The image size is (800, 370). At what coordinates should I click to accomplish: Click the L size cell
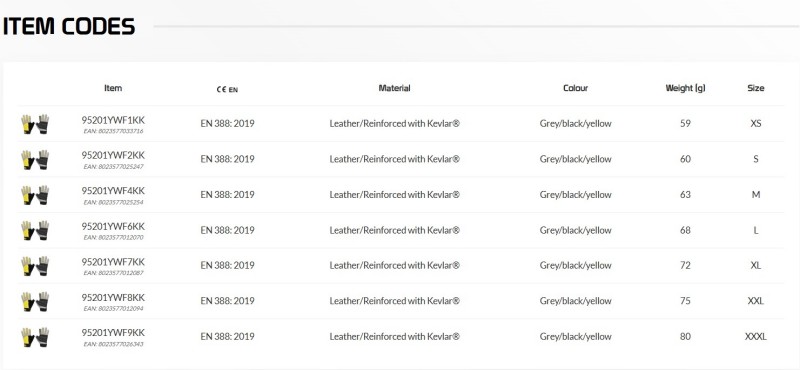click(x=756, y=230)
